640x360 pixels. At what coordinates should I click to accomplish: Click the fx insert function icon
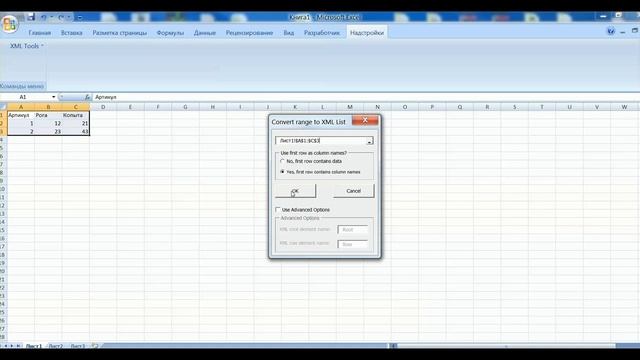[87, 97]
